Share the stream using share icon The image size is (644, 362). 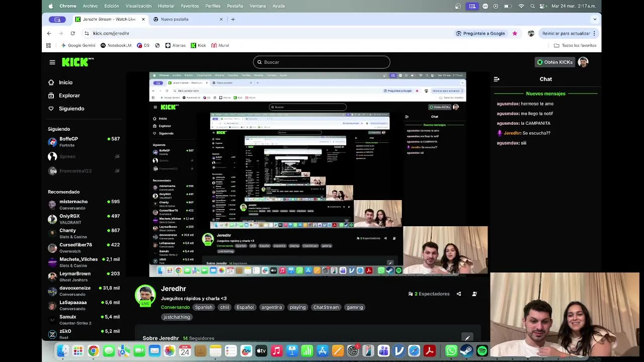pos(459,294)
